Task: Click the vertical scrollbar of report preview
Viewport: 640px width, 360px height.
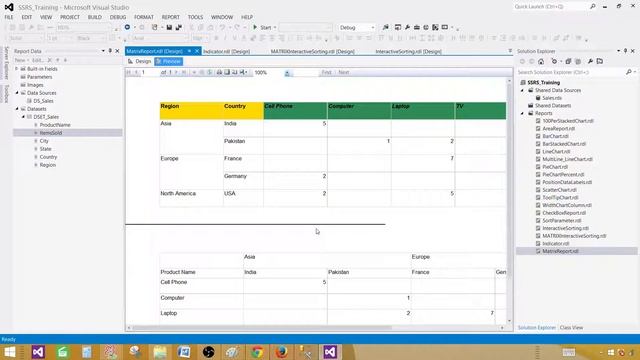Action: tap(509, 200)
